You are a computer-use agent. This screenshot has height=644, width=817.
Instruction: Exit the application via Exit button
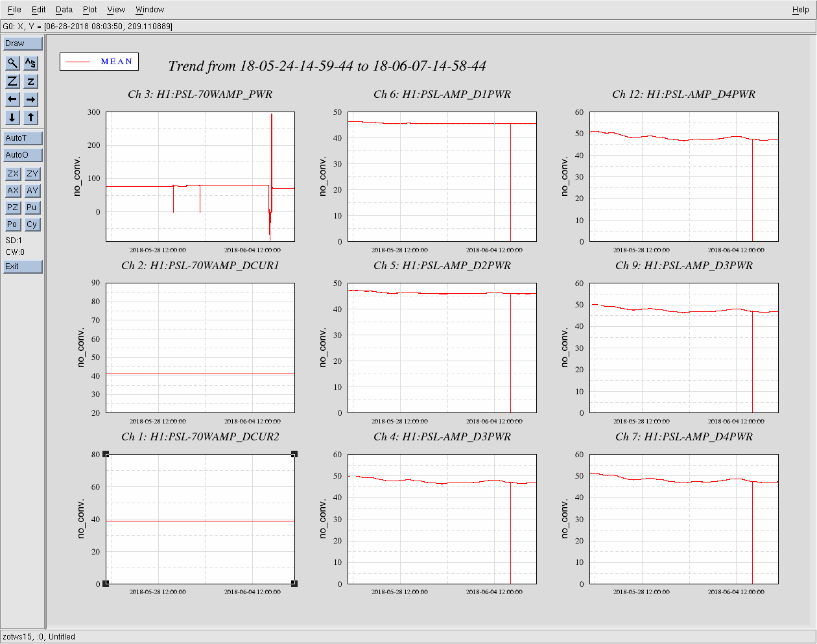click(x=23, y=267)
